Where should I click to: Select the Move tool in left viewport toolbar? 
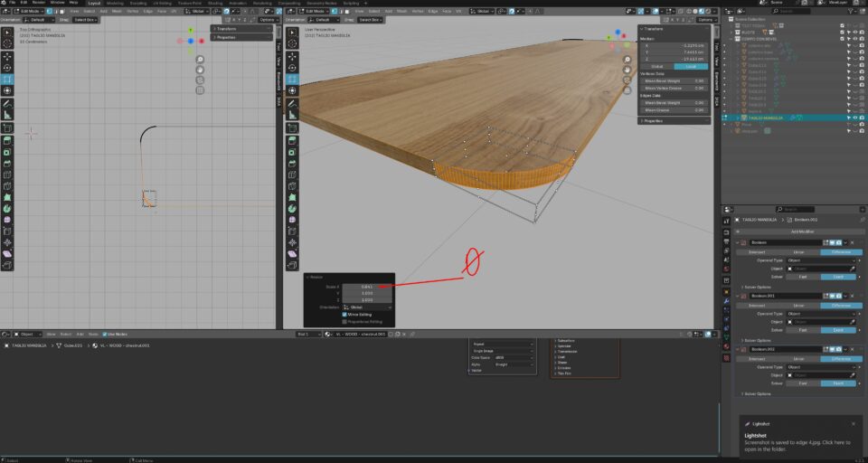7,55
